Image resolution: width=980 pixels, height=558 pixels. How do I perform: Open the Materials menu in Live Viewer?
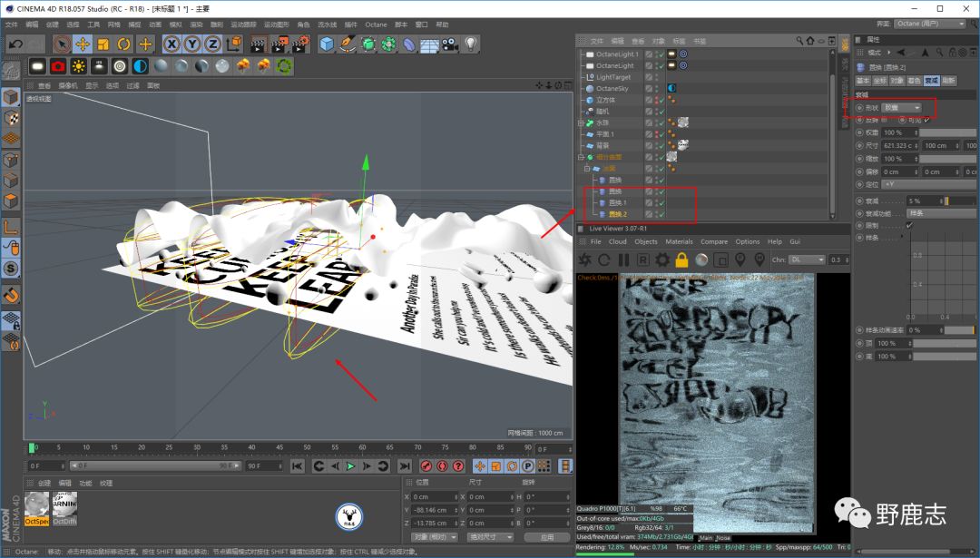[679, 241]
